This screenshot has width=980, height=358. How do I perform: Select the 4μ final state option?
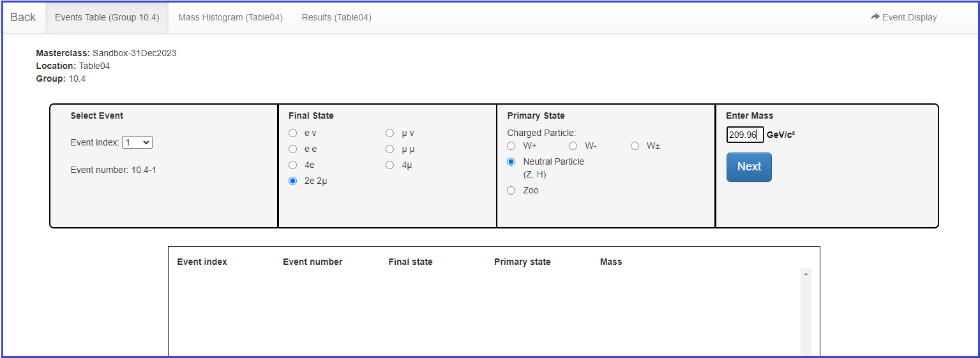pos(390,165)
